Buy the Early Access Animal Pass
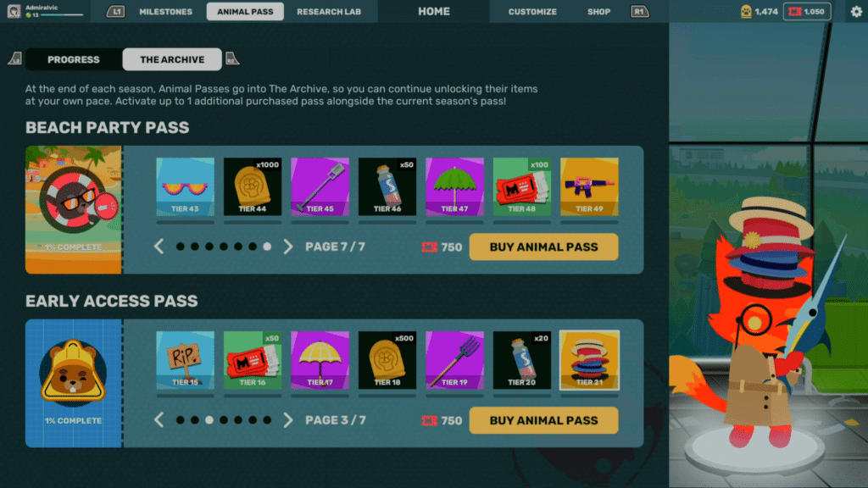The width and height of the screenshot is (868, 488). [543, 420]
